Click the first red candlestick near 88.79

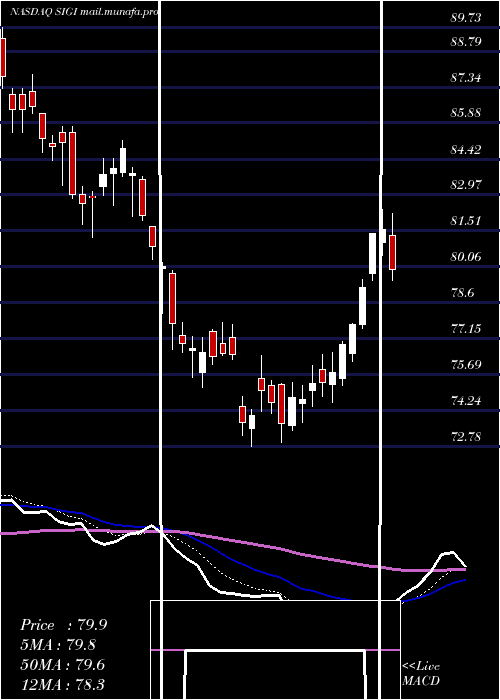(3, 57)
